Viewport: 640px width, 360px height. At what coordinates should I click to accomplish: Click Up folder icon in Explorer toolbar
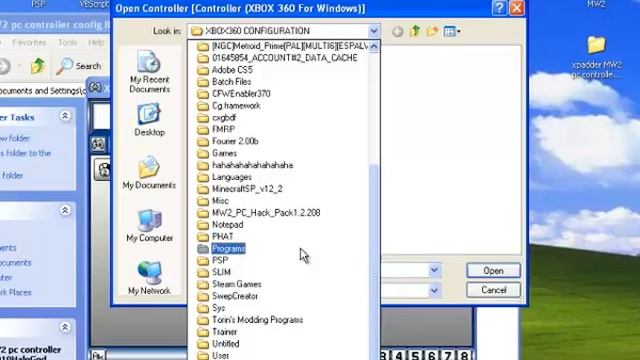(38, 66)
